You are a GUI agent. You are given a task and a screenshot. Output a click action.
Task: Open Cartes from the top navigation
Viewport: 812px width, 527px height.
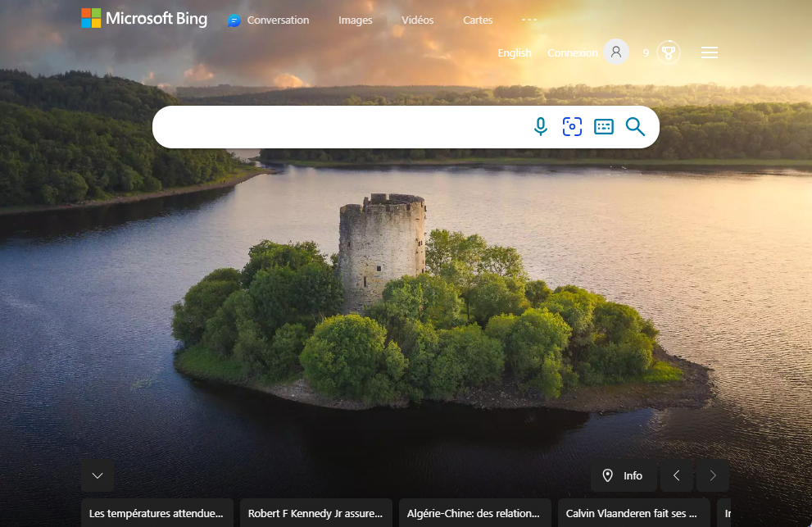click(x=478, y=20)
